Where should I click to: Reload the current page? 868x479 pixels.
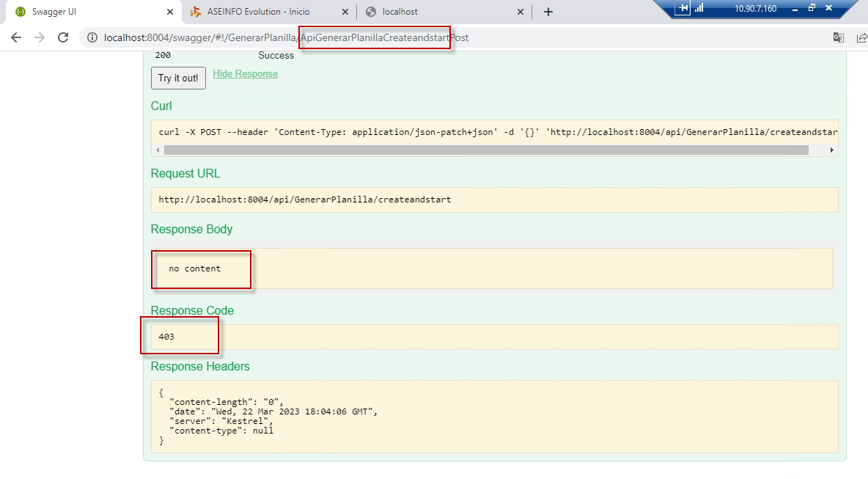(63, 37)
